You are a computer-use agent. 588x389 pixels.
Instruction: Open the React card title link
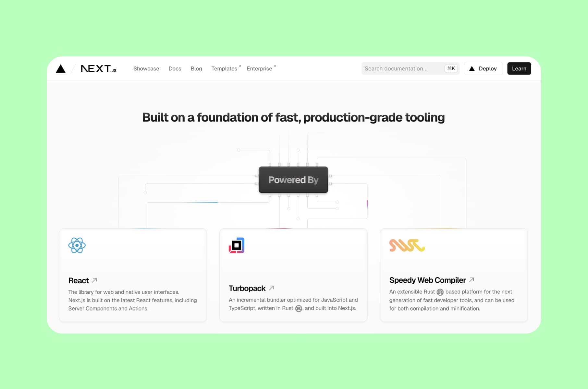pos(79,280)
